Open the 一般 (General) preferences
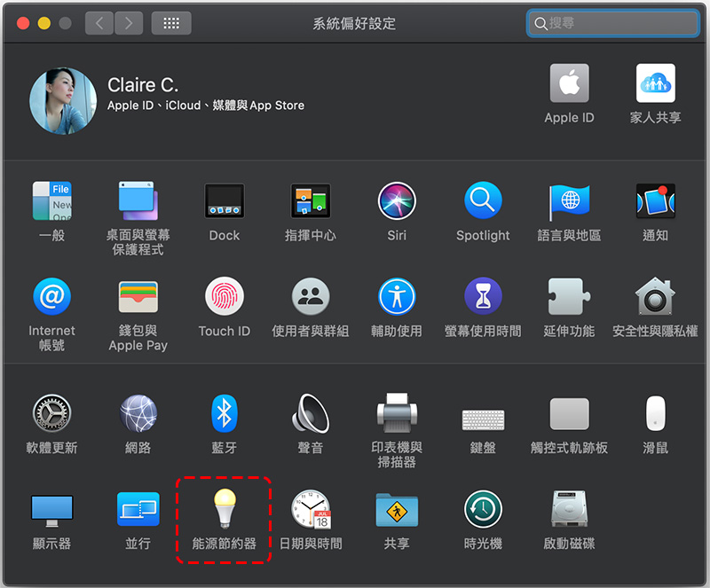 pos(52,201)
